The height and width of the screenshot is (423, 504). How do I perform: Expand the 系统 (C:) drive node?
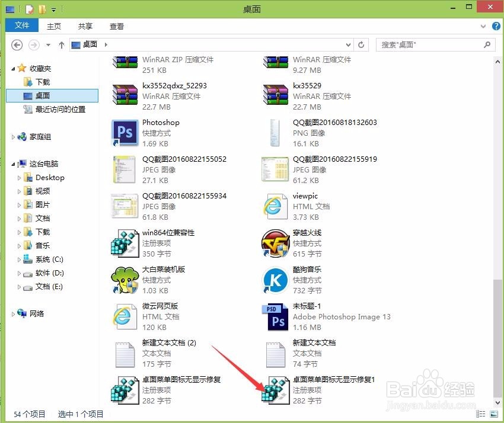[19, 259]
